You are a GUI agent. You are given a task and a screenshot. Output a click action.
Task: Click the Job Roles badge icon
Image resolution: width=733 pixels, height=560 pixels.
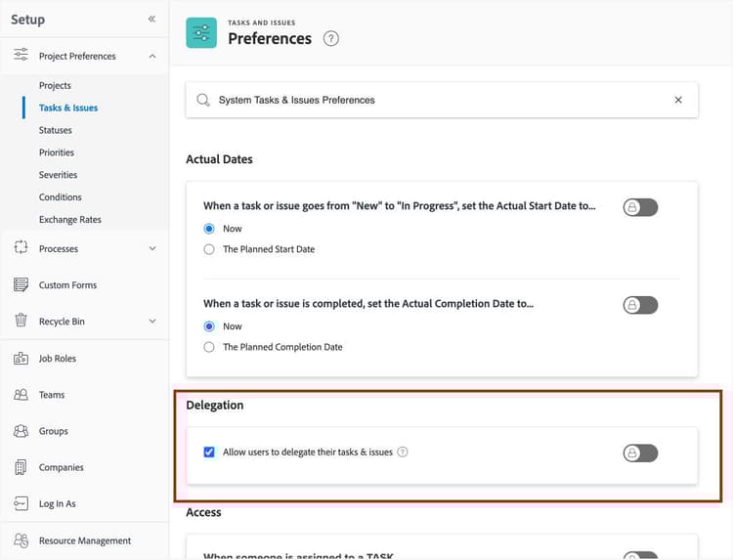tap(21, 359)
